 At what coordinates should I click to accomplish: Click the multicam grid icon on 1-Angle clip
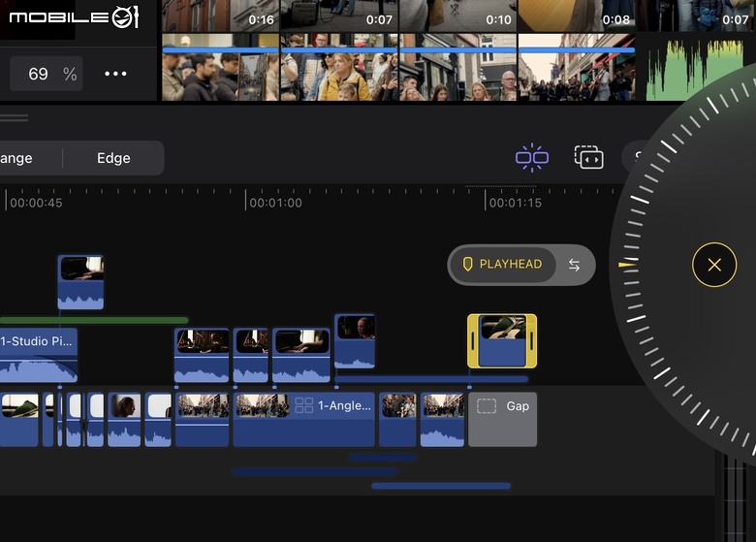point(303,405)
